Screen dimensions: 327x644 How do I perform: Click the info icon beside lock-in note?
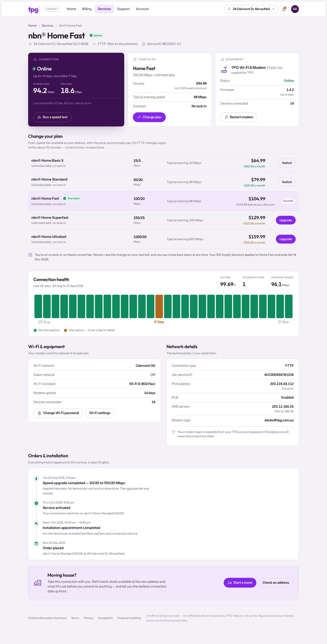click(30, 255)
